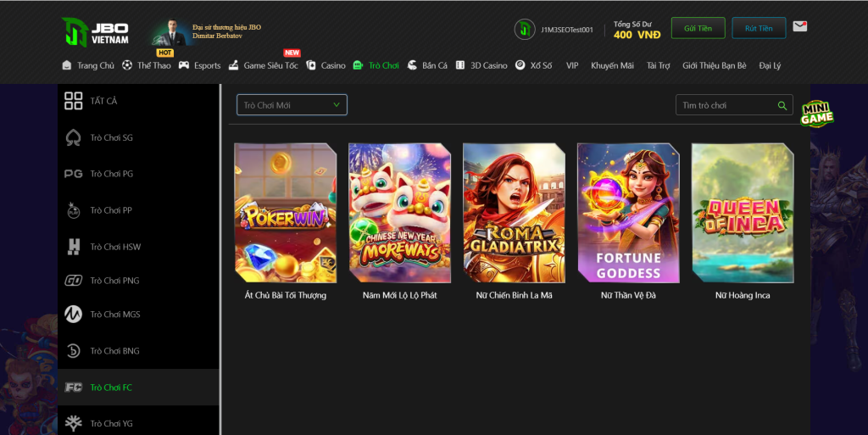Open the Queen of Inca thumbnail
Viewport: 868px width, 435px height.
click(743, 213)
